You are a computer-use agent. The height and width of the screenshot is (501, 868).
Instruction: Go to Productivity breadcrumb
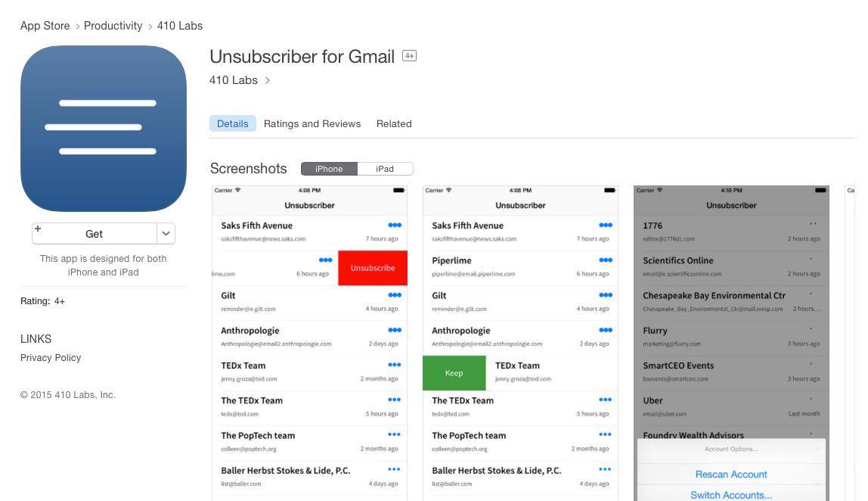(113, 26)
